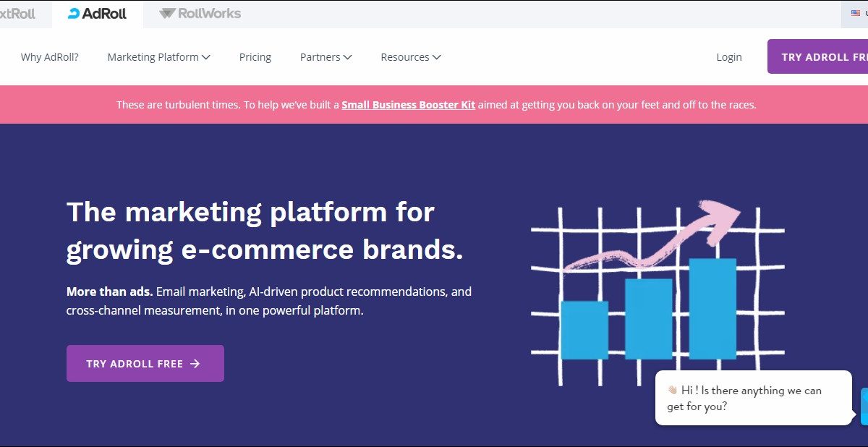868x447 pixels.
Task: Go to the Pricing page
Action: click(x=255, y=57)
